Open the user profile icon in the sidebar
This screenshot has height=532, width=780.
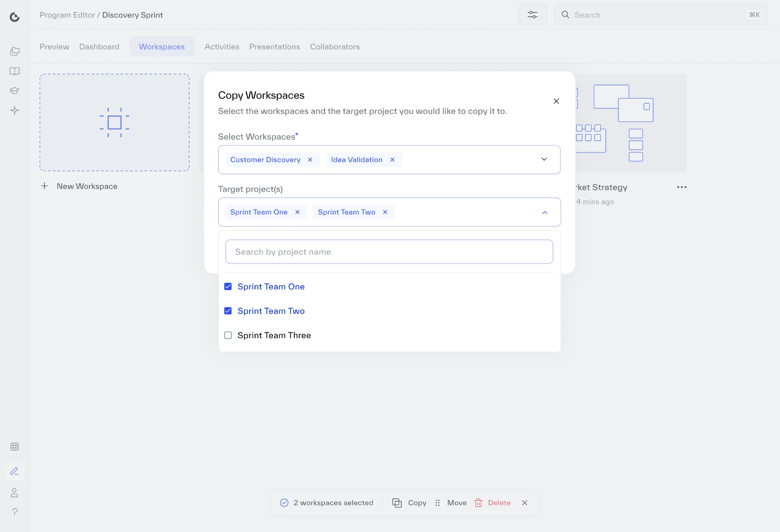coord(14,493)
